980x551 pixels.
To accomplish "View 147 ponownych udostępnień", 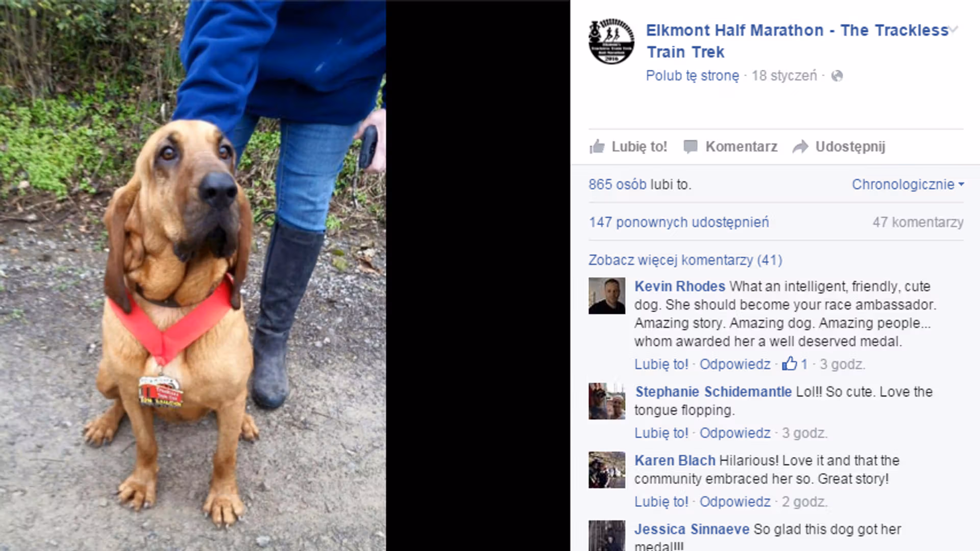I will pos(679,222).
